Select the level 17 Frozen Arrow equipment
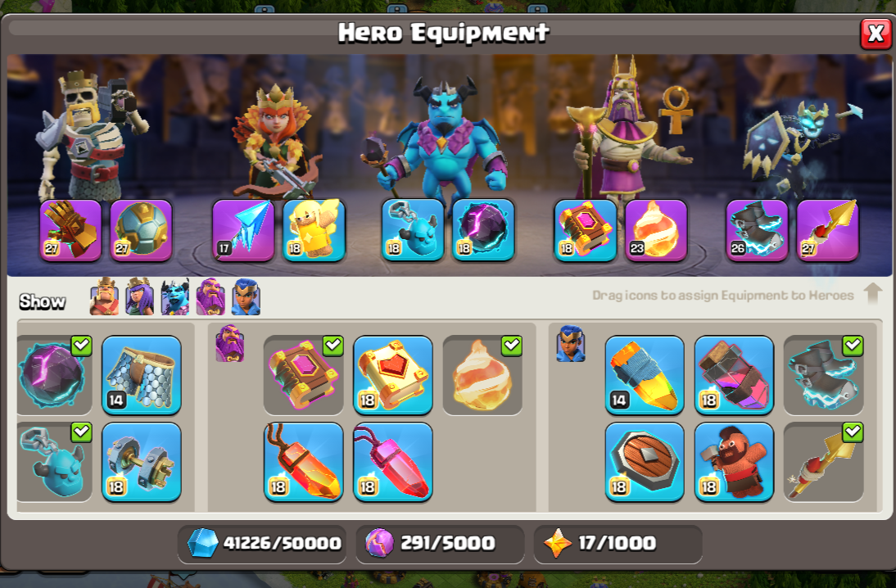Screen dimensions: 896x588 point(243,230)
